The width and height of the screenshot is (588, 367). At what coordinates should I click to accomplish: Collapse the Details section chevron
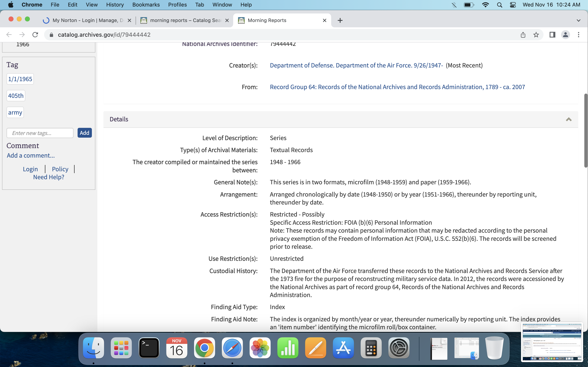569,119
